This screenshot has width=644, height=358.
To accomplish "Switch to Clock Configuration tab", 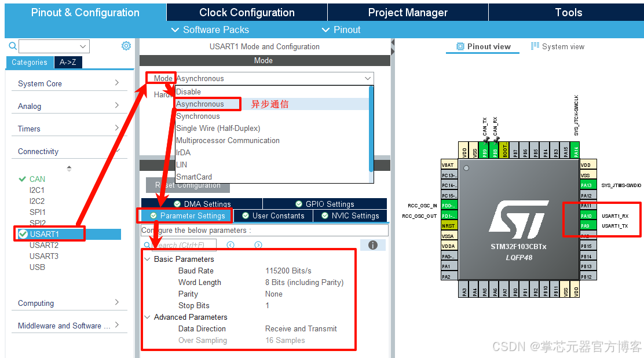I will [247, 12].
